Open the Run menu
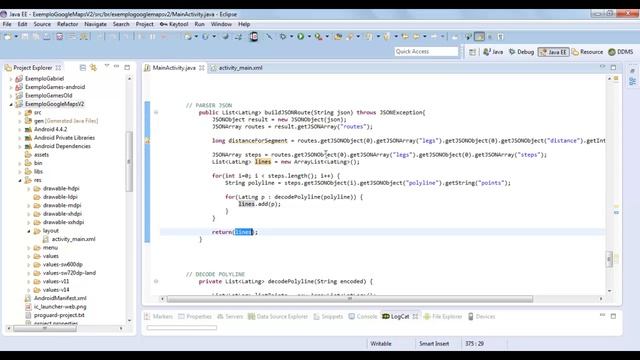Viewport: 640px width, 360px height. [199, 24]
